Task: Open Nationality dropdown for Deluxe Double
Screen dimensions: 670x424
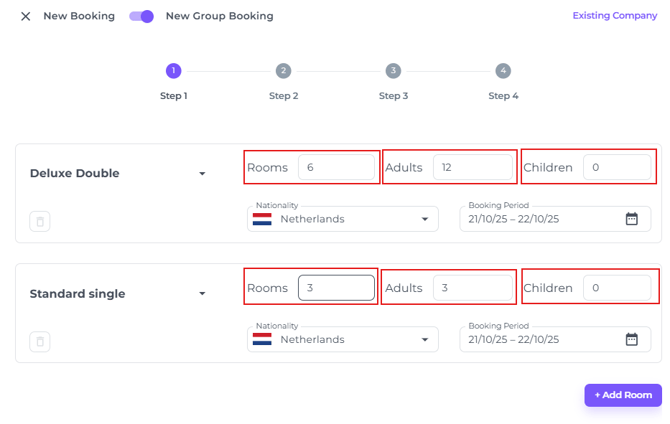Action: click(x=425, y=220)
